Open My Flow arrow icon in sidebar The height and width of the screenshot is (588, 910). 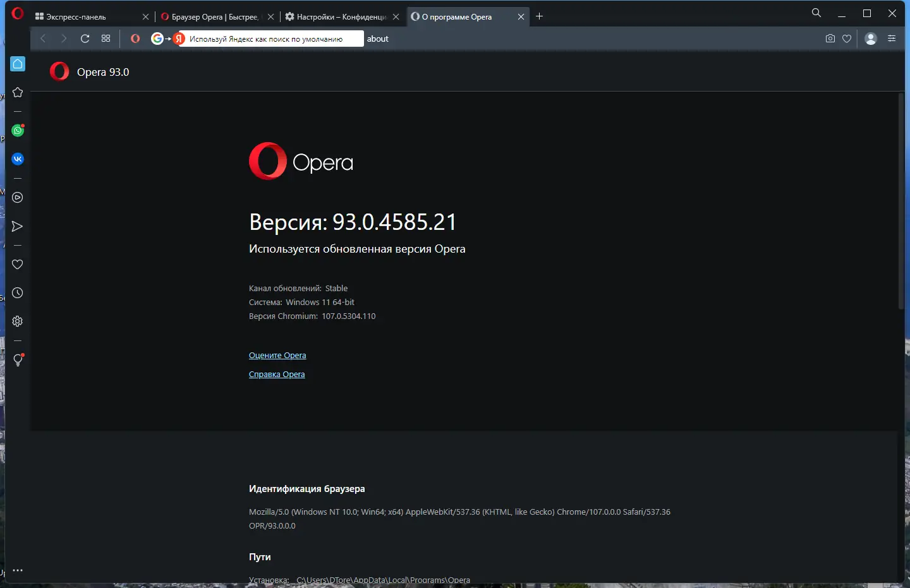18,226
